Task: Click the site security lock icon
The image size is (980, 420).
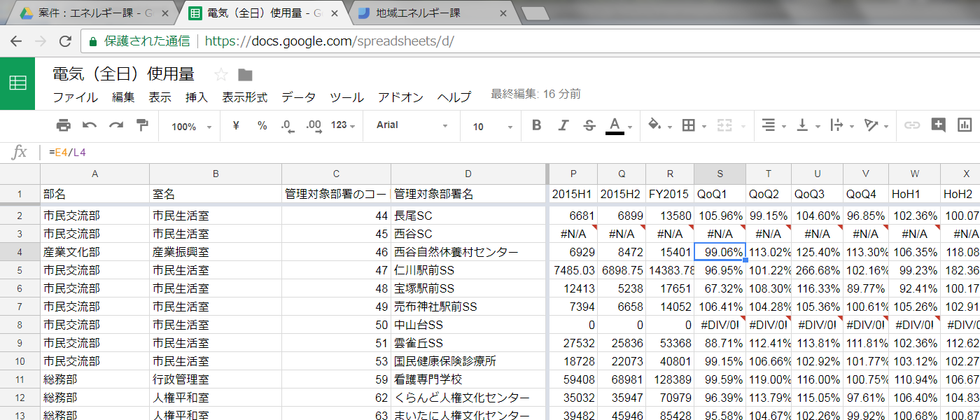Action: point(93,41)
